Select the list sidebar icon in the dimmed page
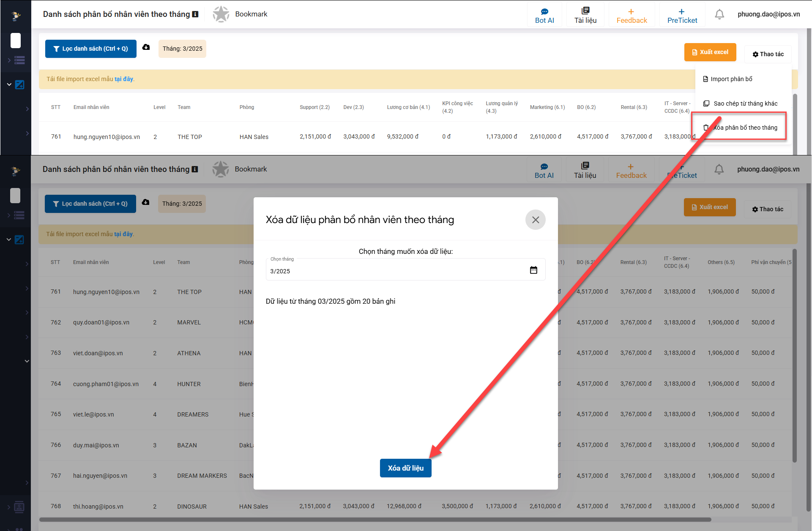Screen dimensions: 812x531 [x=19, y=215]
